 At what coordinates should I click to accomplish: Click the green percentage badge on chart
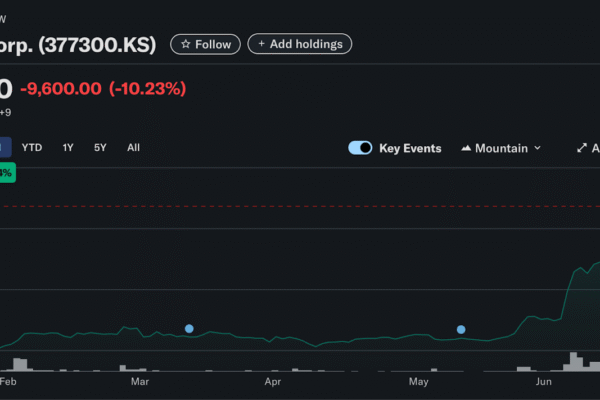click(x=6, y=173)
